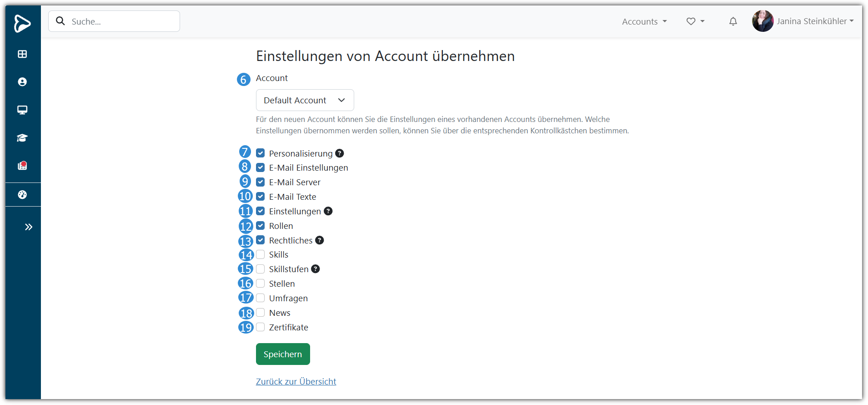868x405 pixels.
Task: Uncheck the E-Mail Server checkbox
Action: (x=261, y=182)
